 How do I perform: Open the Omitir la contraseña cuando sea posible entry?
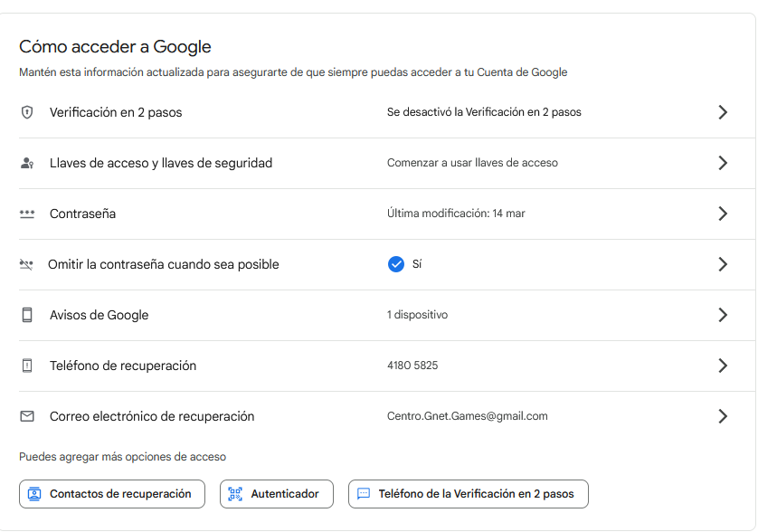[x=164, y=264]
